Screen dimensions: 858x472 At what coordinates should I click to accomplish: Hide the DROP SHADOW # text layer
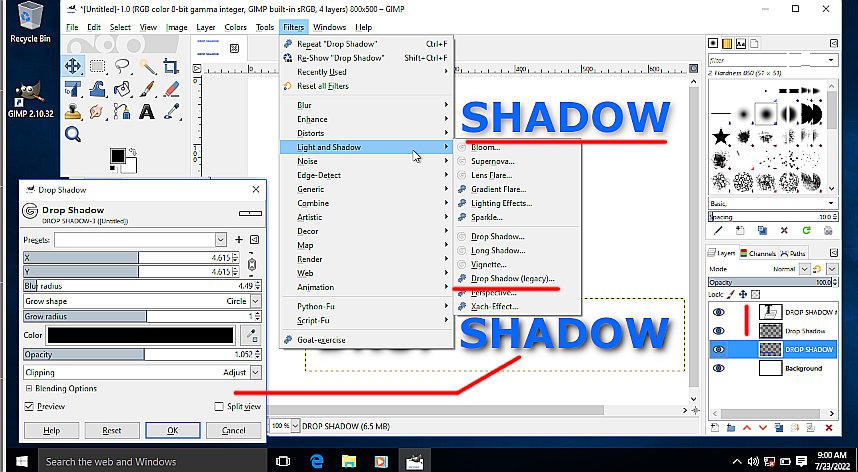pos(719,312)
